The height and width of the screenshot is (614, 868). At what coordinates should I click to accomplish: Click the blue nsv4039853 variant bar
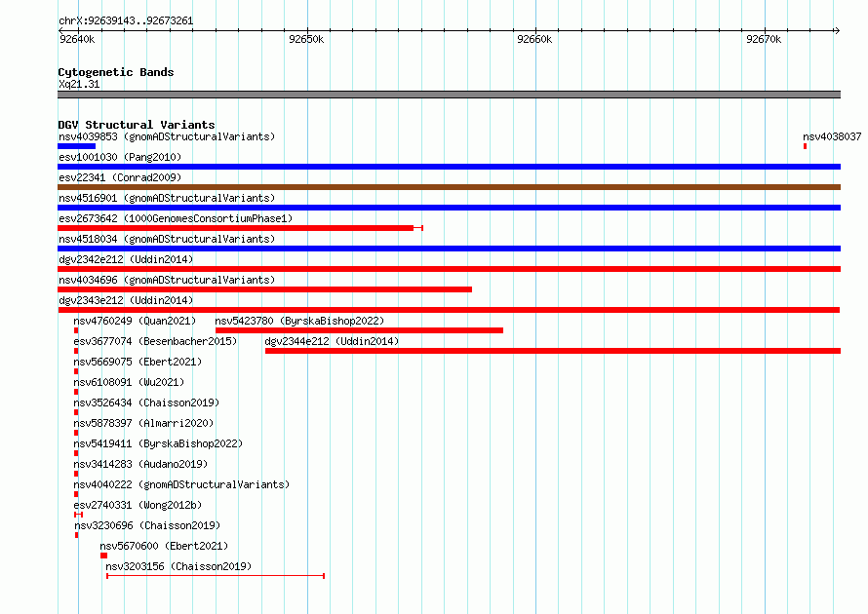(x=76, y=146)
